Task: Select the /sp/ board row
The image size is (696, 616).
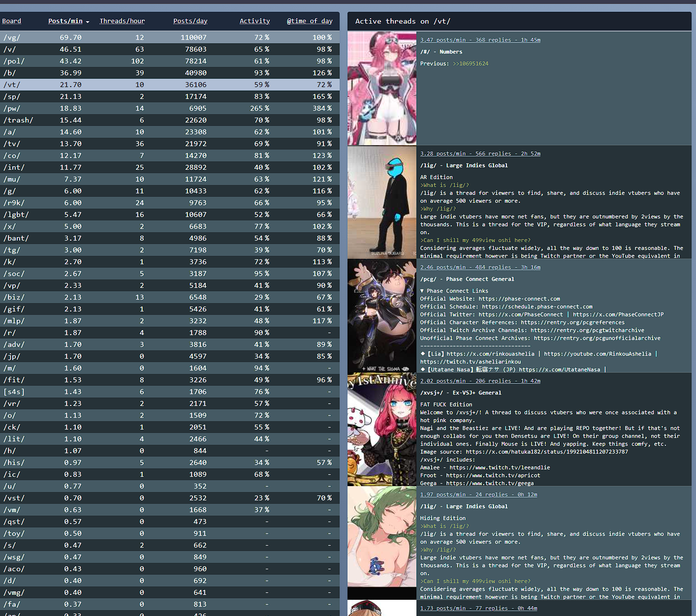Action: (170, 96)
